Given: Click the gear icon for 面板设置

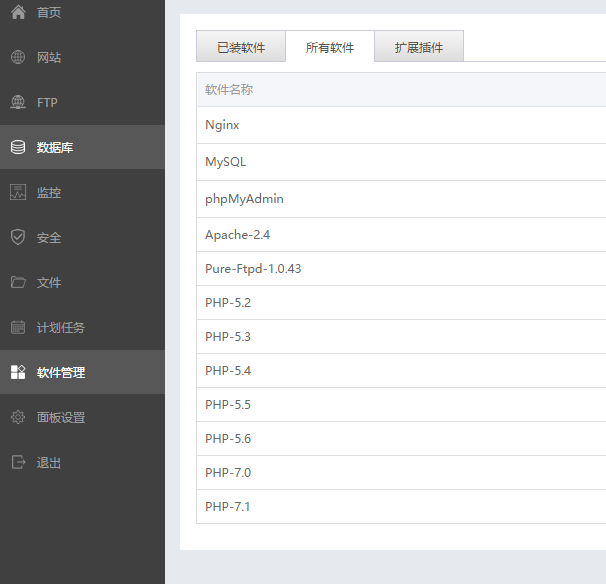Looking at the screenshot, I should coord(18,417).
